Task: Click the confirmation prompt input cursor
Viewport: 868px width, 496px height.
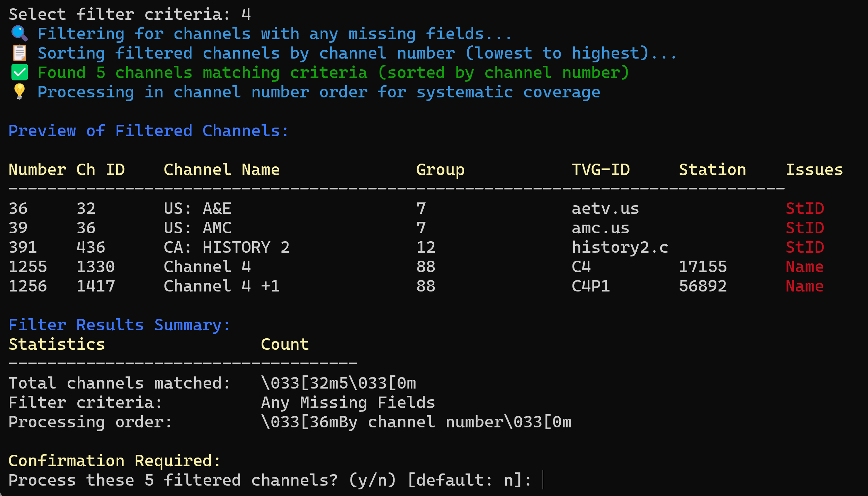Action: (543, 480)
